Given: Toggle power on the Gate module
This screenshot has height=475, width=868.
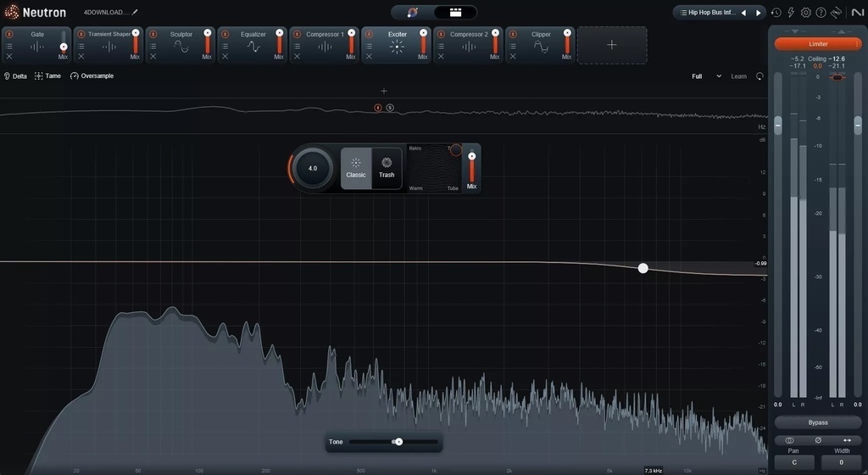Looking at the screenshot, I should [8, 34].
